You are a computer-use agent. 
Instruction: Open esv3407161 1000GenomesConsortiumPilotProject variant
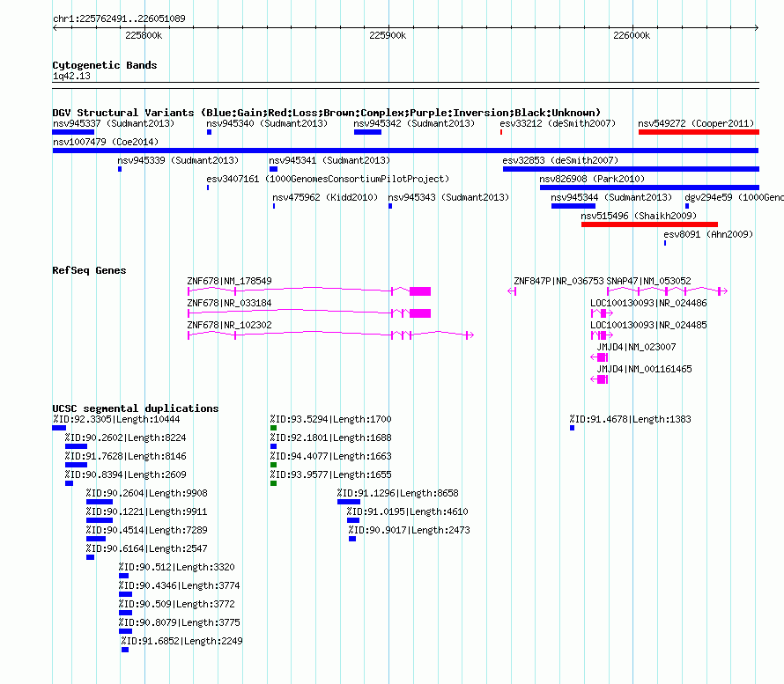click(x=328, y=179)
